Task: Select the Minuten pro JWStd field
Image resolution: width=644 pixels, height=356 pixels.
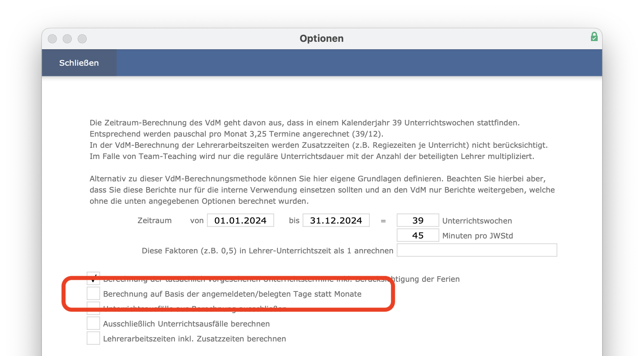Action: coord(418,235)
